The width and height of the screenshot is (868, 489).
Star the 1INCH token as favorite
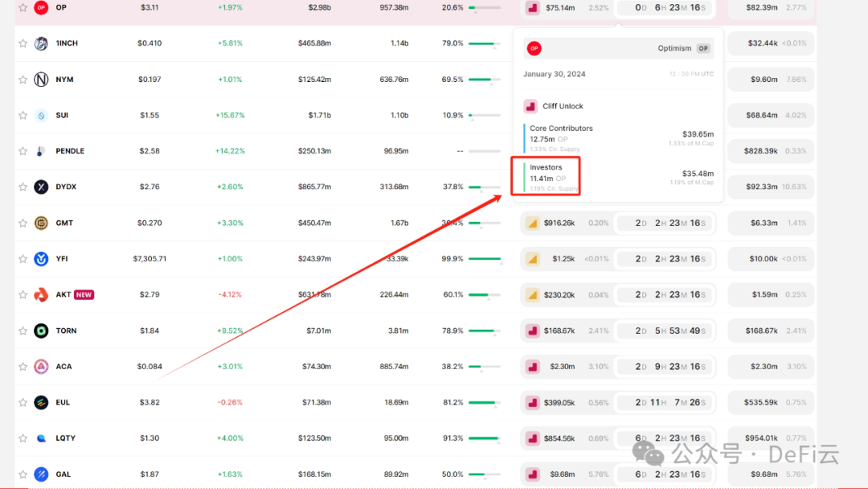(x=23, y=43)
